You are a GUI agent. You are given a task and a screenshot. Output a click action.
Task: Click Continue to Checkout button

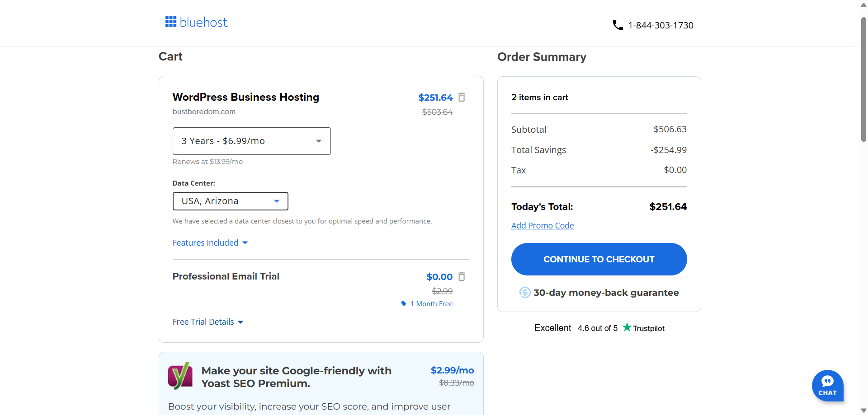pos(599,259)
